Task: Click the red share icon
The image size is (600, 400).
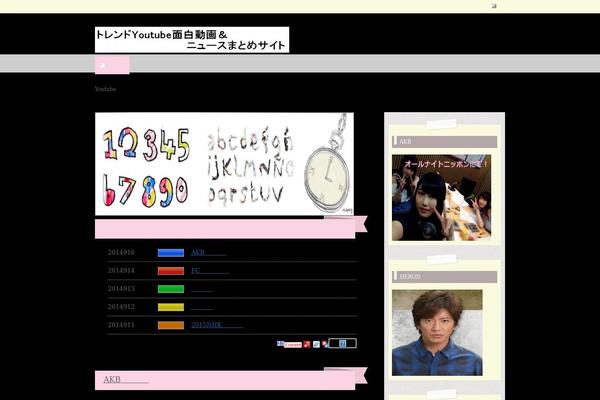Action: 307,344
